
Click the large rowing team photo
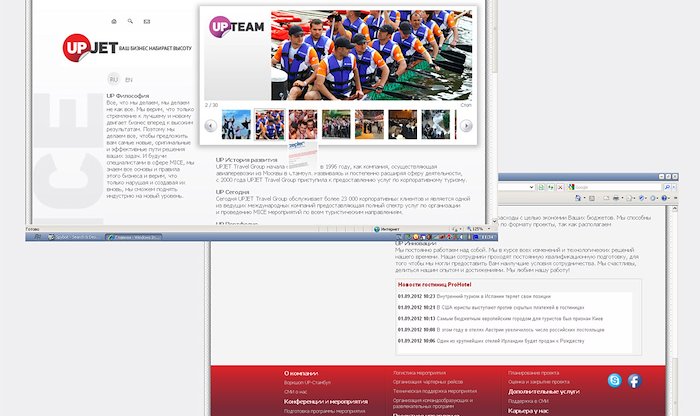(x=371, y=55)
